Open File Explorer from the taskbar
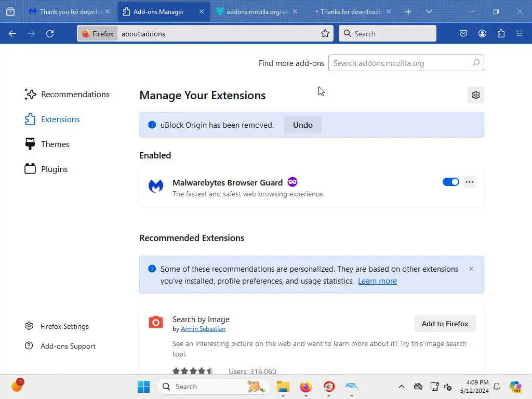The image size is (532, 399). 283,387
